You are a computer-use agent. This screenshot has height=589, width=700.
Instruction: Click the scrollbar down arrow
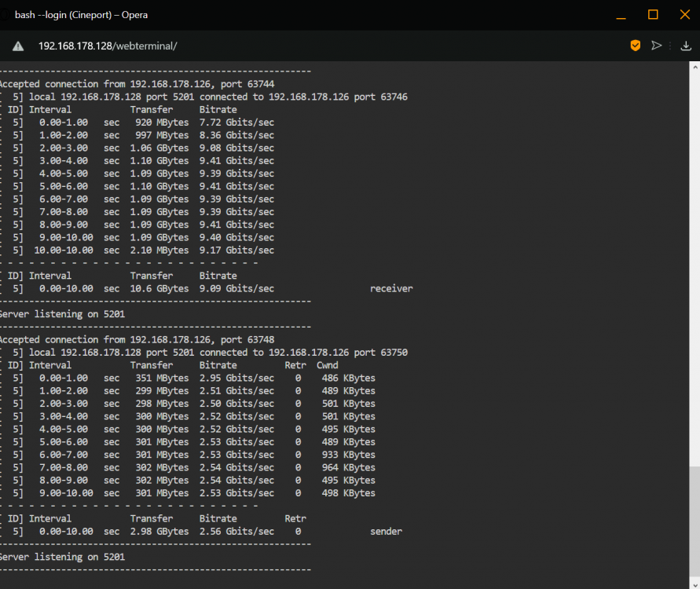pyautogui.click(x=695, y=584)
